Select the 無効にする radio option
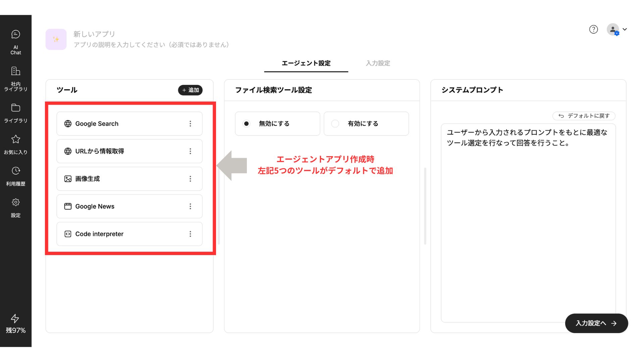The image size is (644, 362). [x=247, y=124]
